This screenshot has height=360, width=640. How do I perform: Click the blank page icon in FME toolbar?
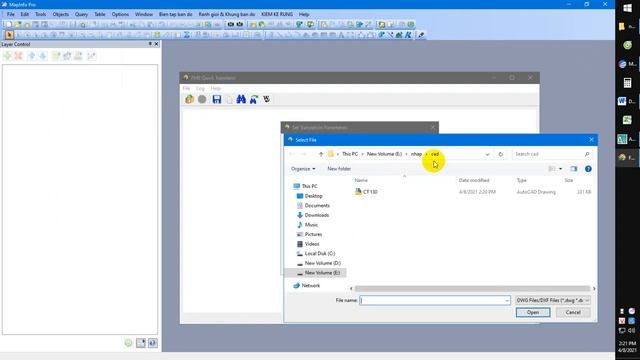click(x=229, y=99)
